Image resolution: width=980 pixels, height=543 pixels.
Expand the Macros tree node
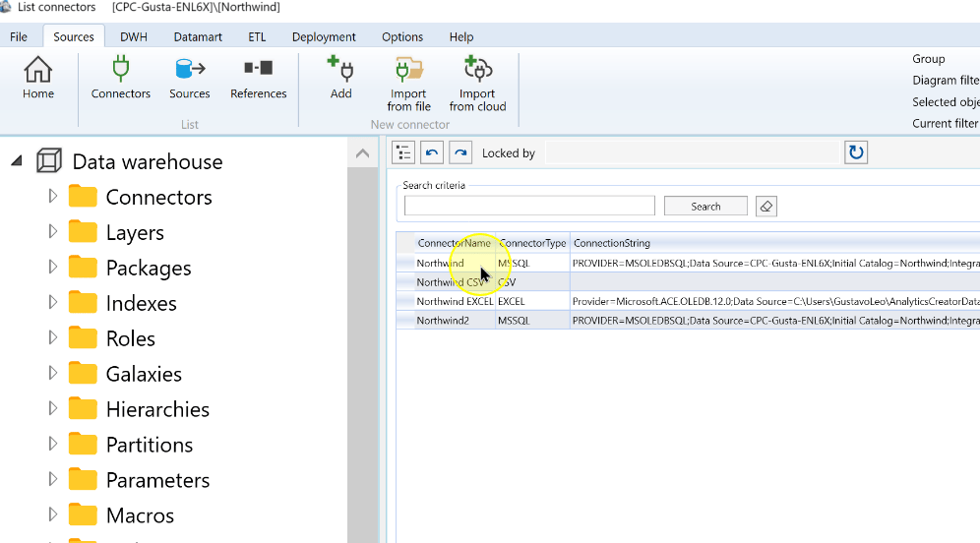pos(53,514)
